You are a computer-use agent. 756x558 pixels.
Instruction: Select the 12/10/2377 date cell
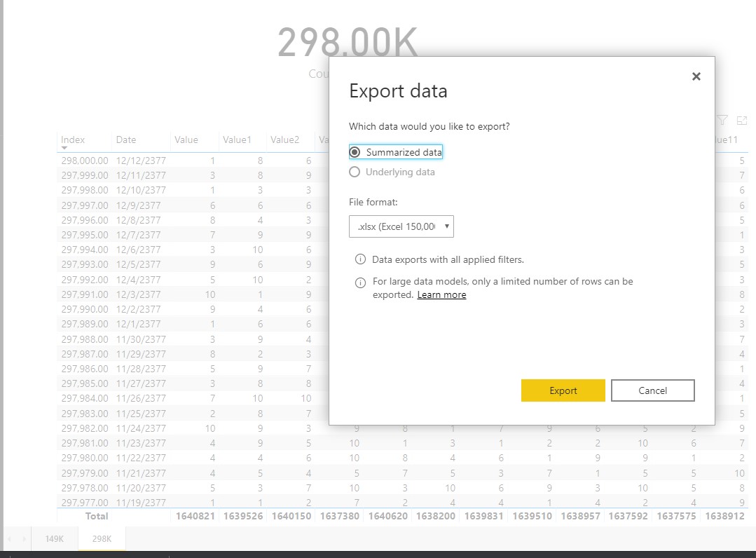141,190
